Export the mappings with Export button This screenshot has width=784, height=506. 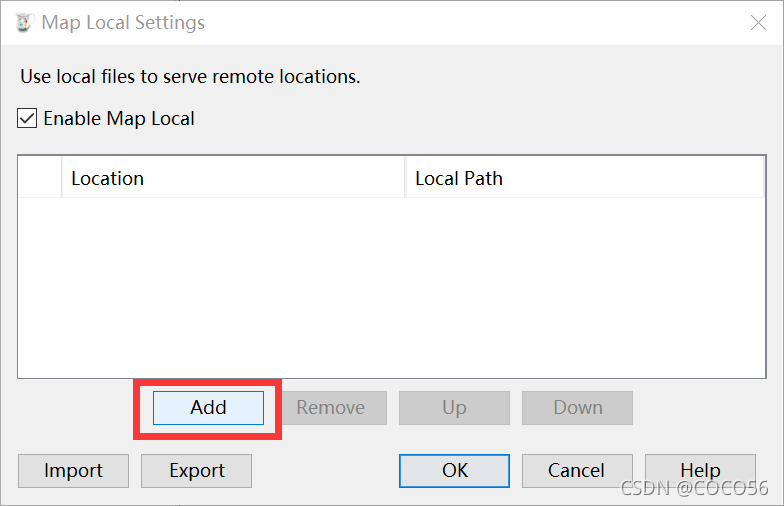coord(196,471)
